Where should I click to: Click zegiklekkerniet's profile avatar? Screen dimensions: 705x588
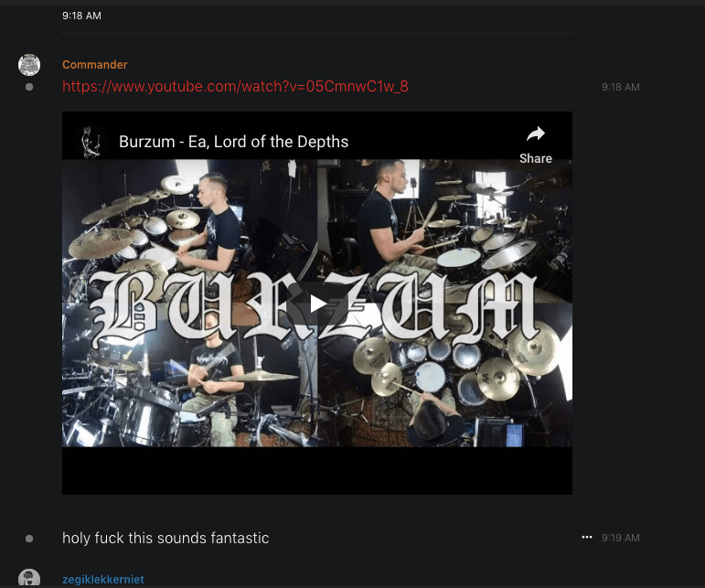(x=29, y=578)
